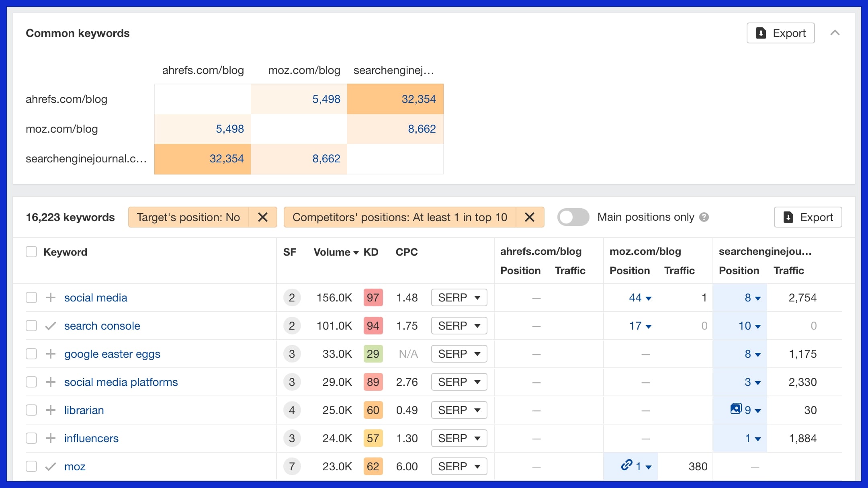The width and height of the screenshot is (868, 488).
Task: Open SERP dropdown for social media
Action: click(x=459, y=297)
